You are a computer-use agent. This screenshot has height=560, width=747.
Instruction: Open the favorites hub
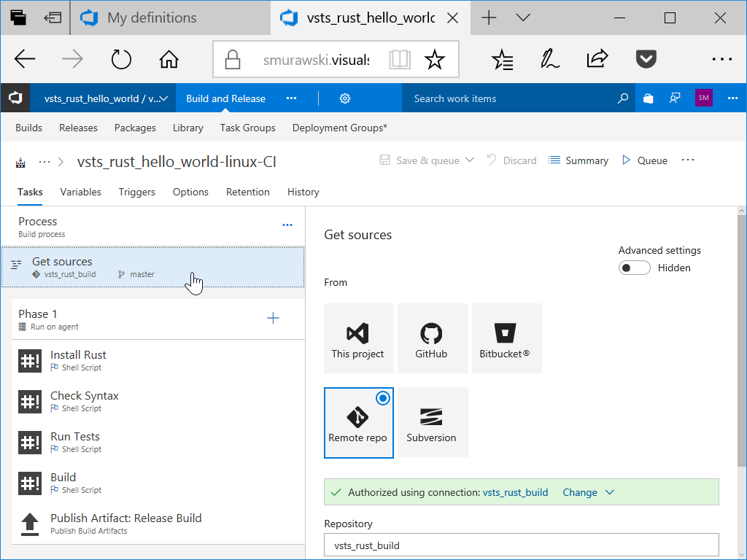tap(502, 60)
